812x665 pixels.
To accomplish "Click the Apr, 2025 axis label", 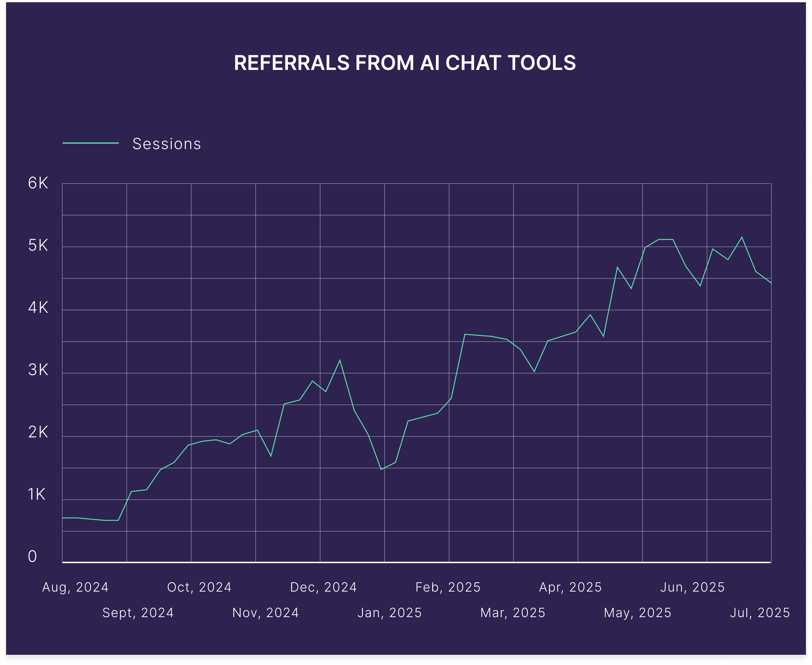I will 570,587.
